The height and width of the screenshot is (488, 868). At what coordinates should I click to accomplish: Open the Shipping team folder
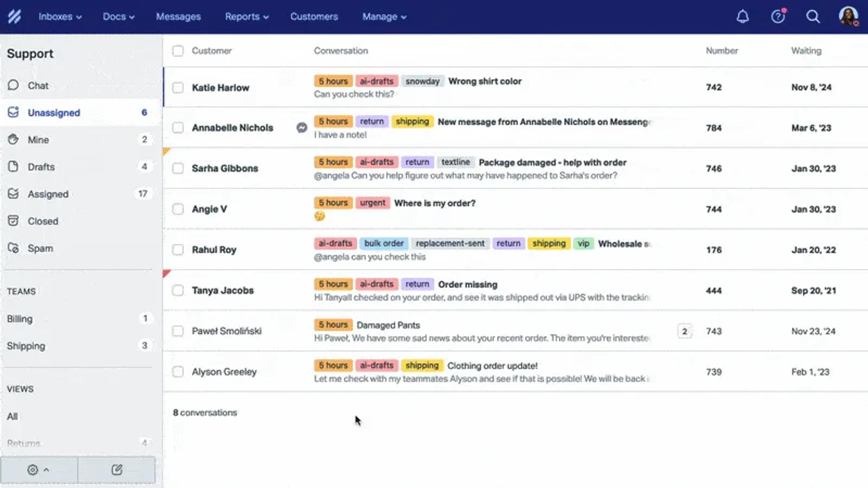(x=81, y=346)
